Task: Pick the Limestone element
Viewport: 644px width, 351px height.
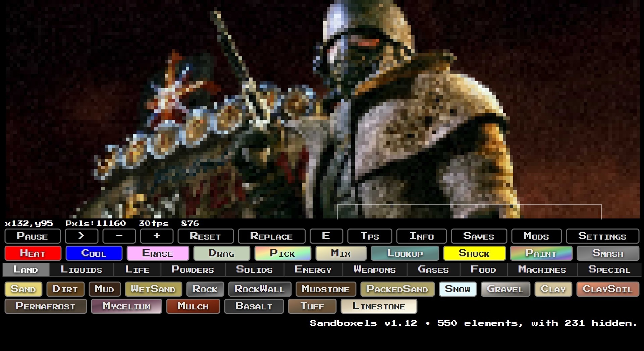Action: 379,306
